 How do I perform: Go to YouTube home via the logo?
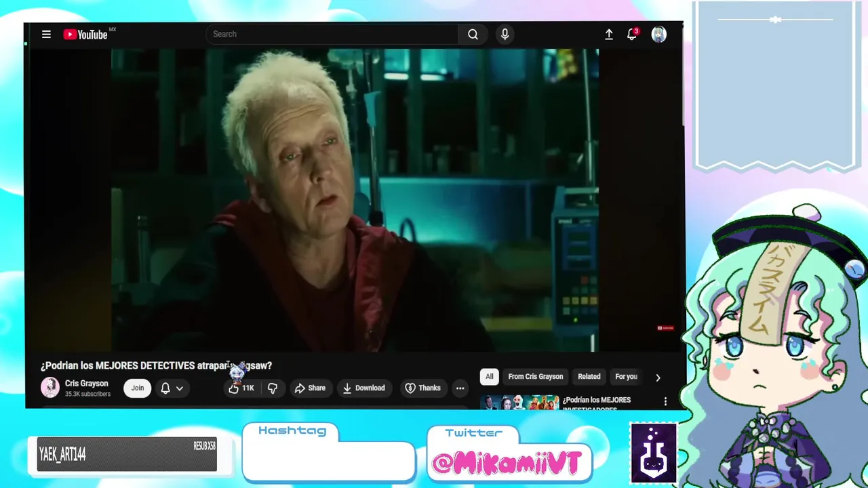point(86,35)
